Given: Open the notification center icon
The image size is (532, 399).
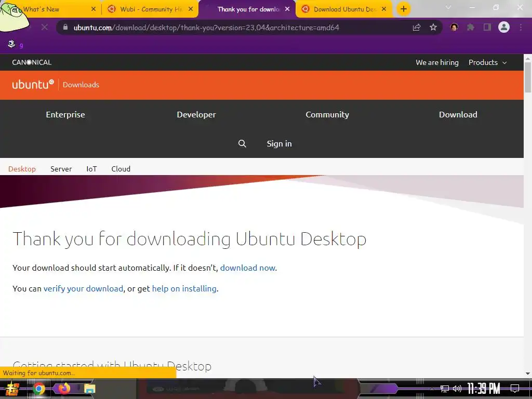Looking at the screenshot, I should point(515,389).
